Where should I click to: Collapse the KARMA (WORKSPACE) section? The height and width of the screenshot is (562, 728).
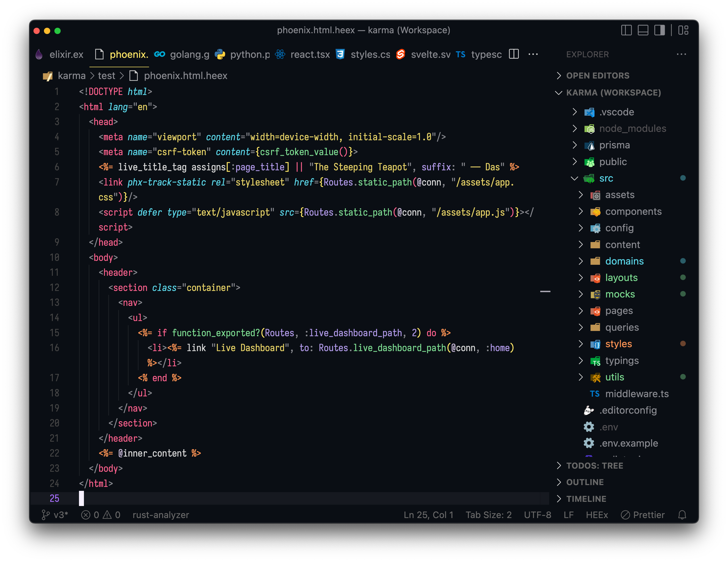click(x=559, y=93)
